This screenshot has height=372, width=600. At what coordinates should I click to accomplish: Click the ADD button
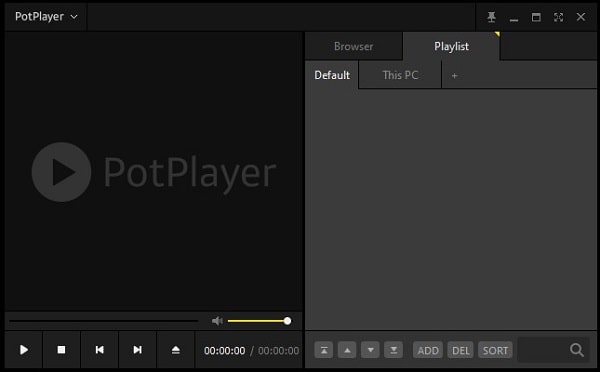[x=428, y=350]
